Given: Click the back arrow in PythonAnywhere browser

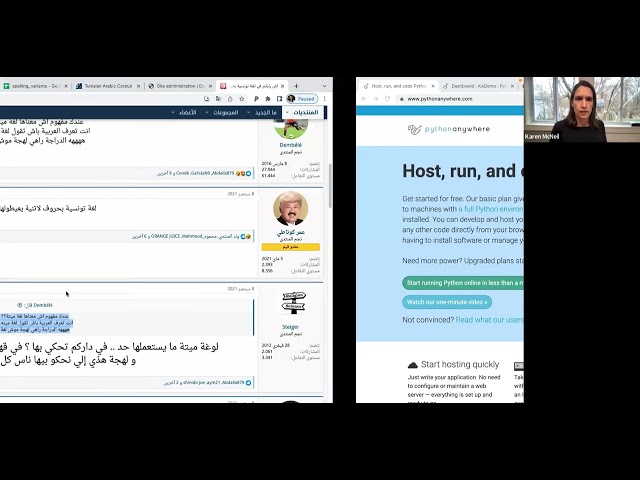Looking at the screenshot, I should click(364, 99).
